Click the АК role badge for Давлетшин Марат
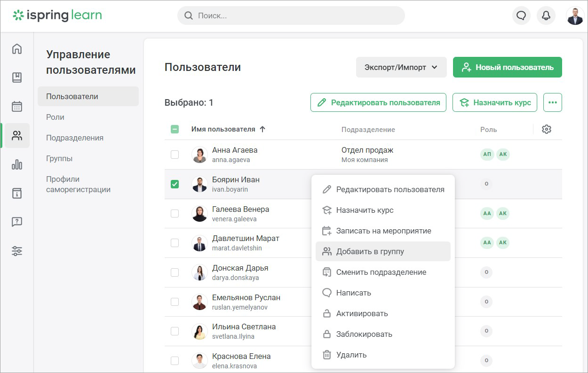The width and height of the screenshot is (588, 373). pos(503,243)
